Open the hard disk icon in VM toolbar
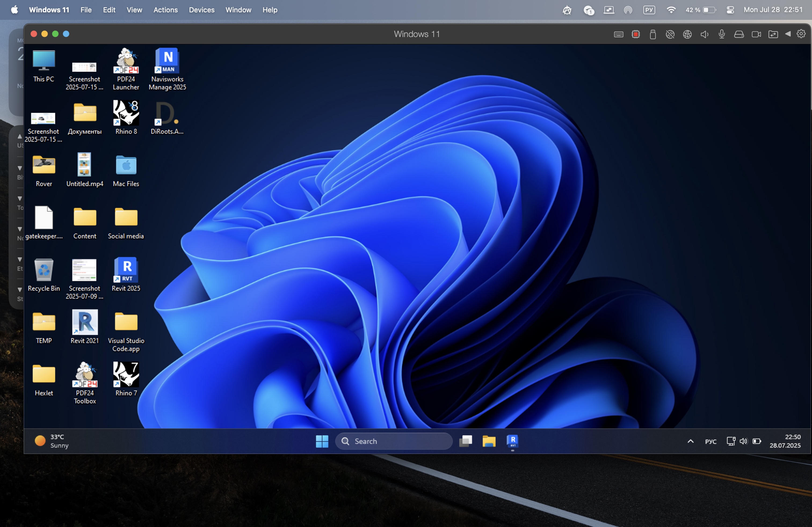Viewport: 812px width, 527px height. point(739,34)
